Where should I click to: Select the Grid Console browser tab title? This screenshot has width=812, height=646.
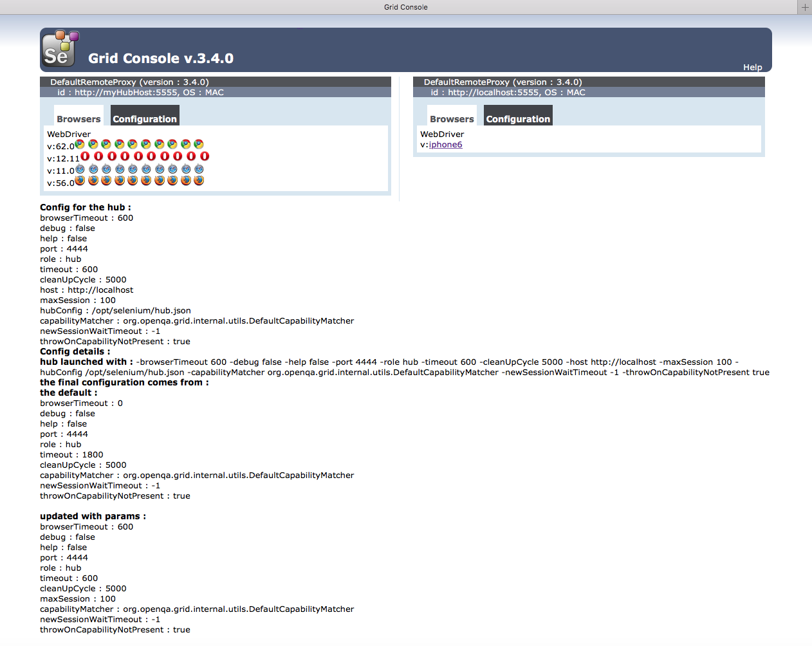pos(406,7)
